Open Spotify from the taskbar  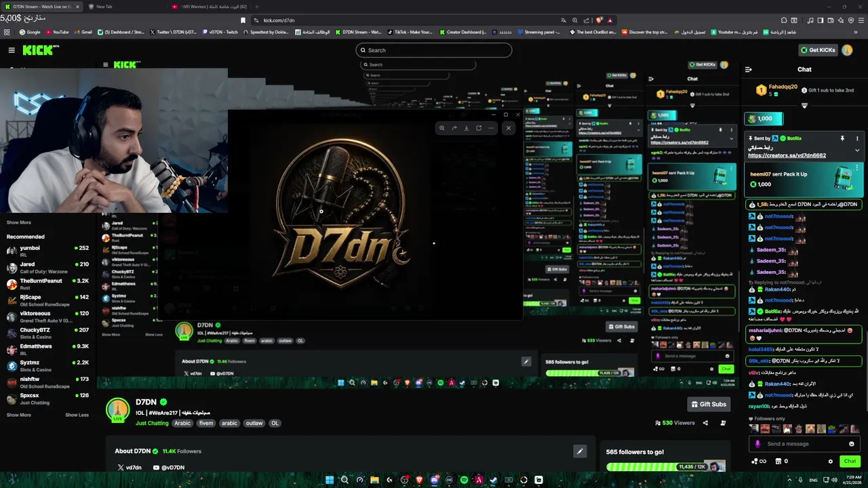pos(464,480)
